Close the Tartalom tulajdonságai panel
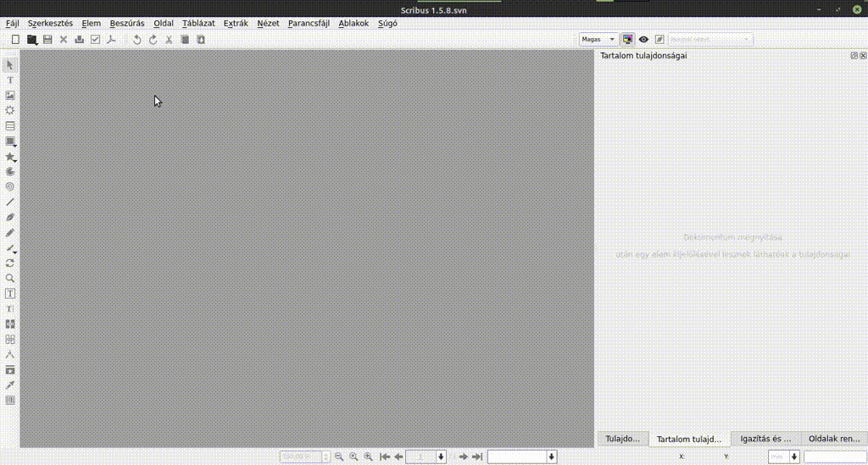The image size is (868, 465). (x=863, y=56)
